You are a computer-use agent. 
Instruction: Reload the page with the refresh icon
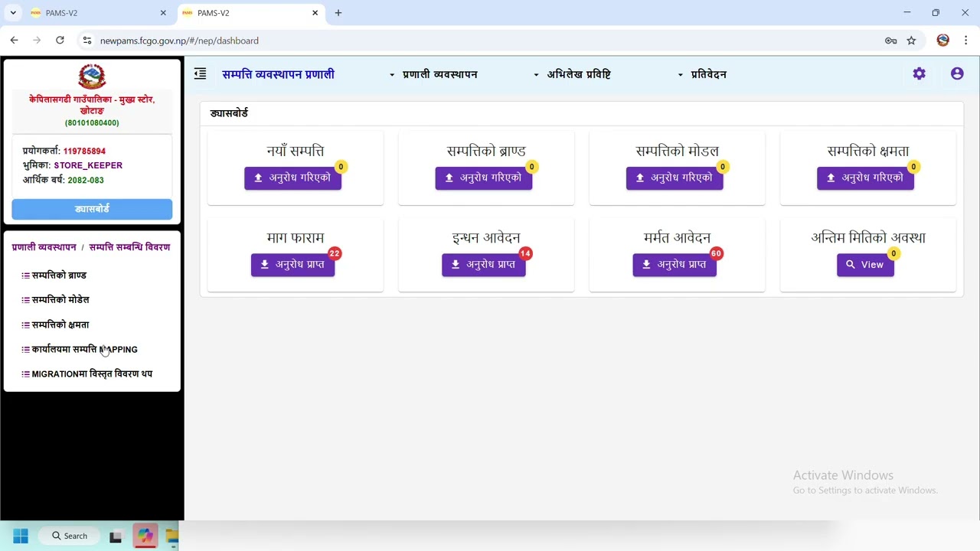point(60,41)
